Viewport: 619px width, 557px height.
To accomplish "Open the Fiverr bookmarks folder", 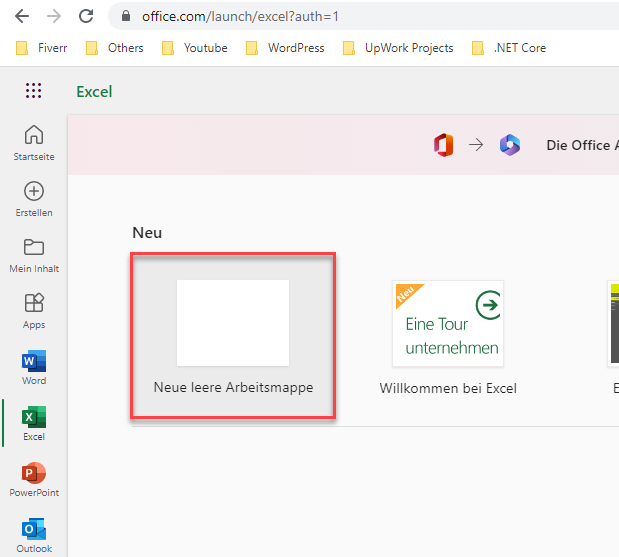I will point(41,48).
